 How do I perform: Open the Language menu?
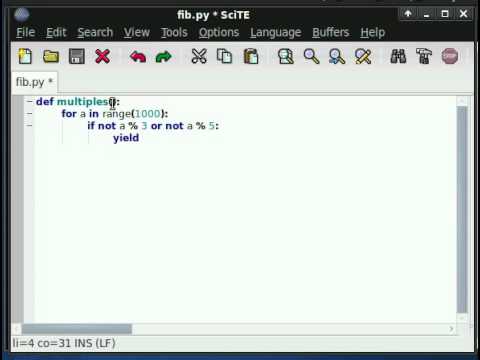[275, 32]
